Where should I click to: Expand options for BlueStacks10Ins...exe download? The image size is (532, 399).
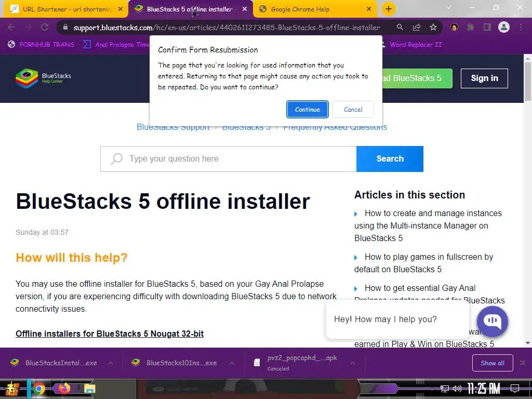[232, 363]
